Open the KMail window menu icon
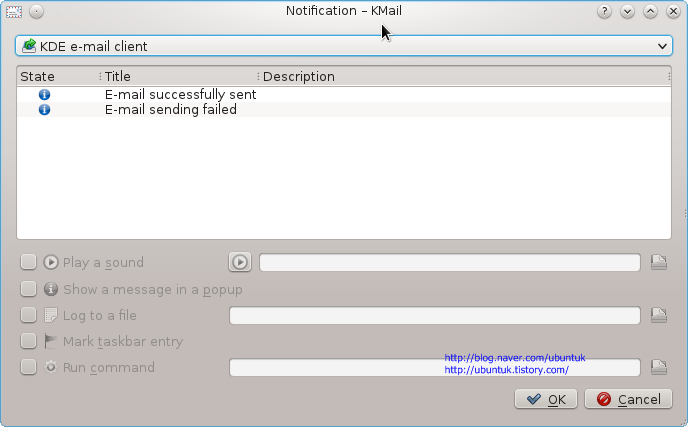Screen dimensions: 688x427 click(x=14, y=11)
